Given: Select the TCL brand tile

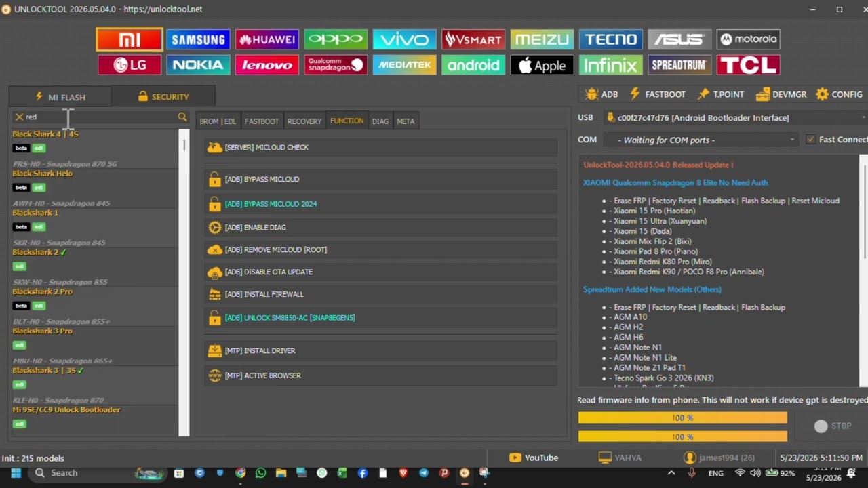Looking at the screenshot, I should point(749,65).
